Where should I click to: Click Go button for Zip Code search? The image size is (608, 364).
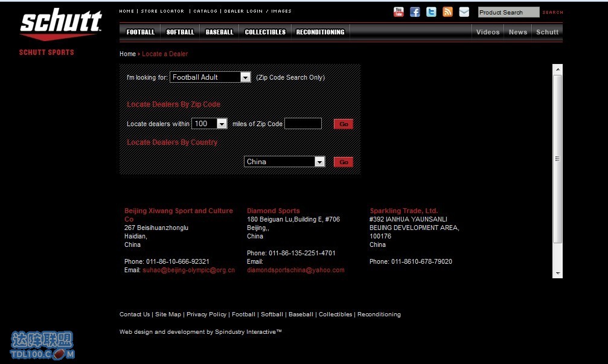[344, 124]
